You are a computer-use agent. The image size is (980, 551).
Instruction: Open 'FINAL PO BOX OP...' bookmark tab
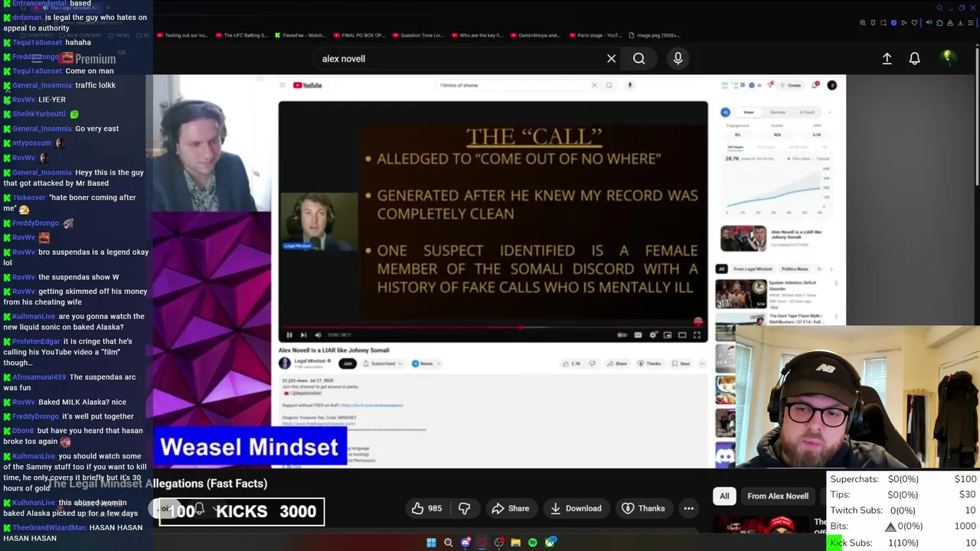(x=359, y=35)
